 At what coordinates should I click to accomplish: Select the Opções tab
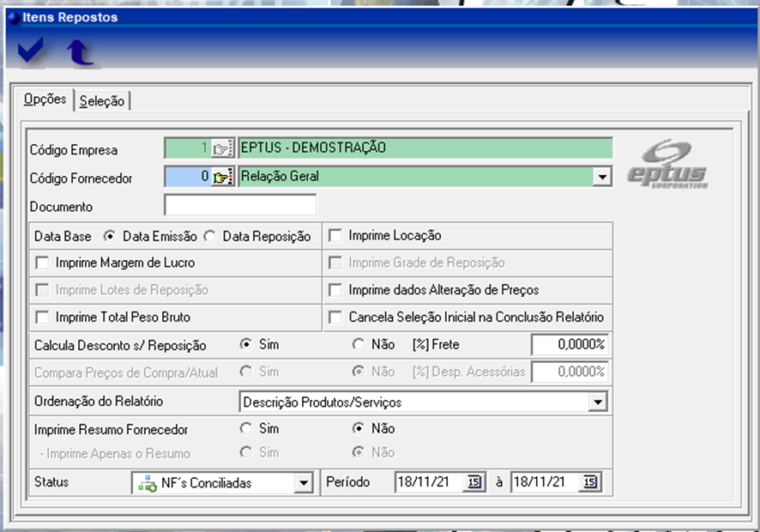(x=45, y=100)
